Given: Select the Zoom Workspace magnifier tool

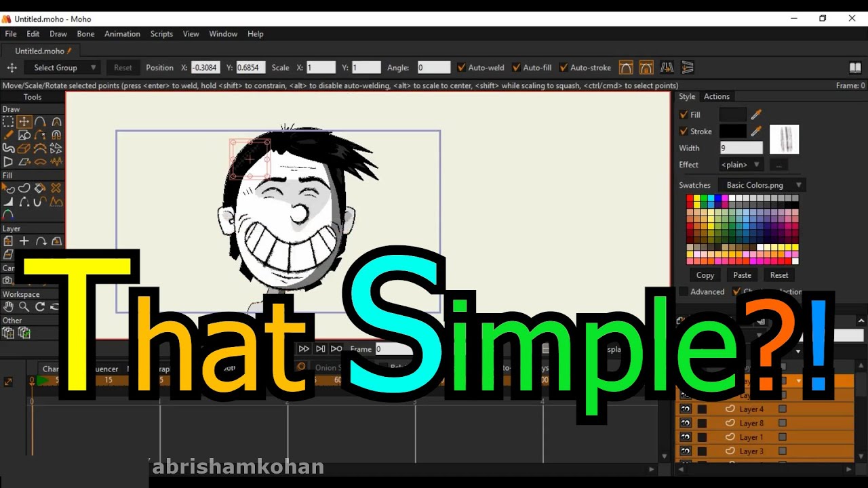Looking at the screenshot, I should (x=24, y=307).
